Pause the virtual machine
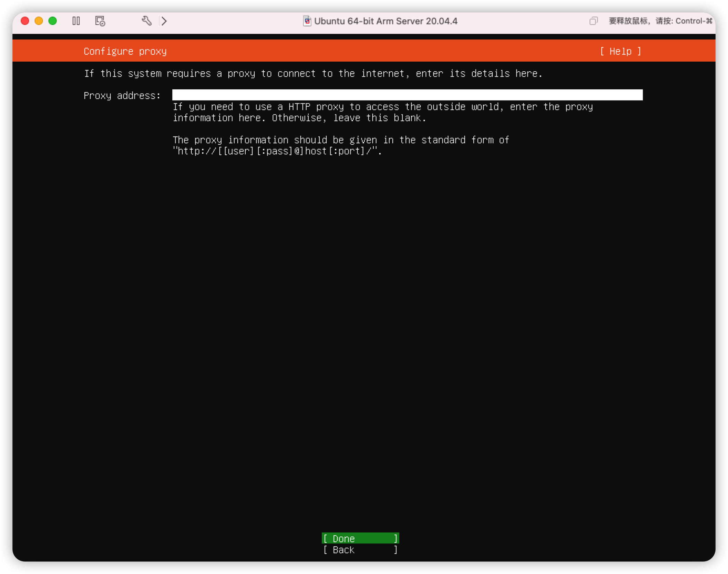The image size is (728, 574). (76, 21)
